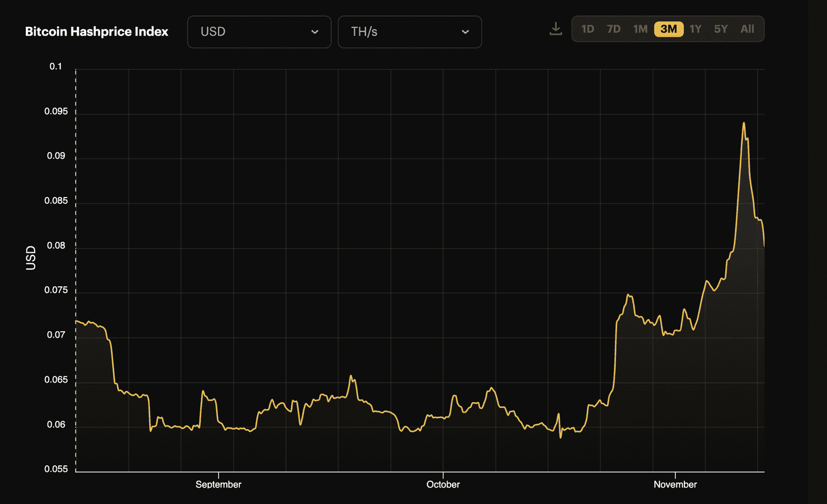Viewport: 827px width, 504px height.
Task: Select the 1D time range
Action: point(588,29)
